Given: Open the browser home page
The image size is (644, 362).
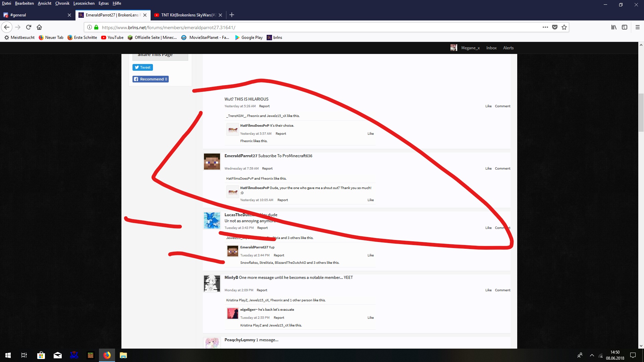Looking at the screenshot, I should (39, 27).
